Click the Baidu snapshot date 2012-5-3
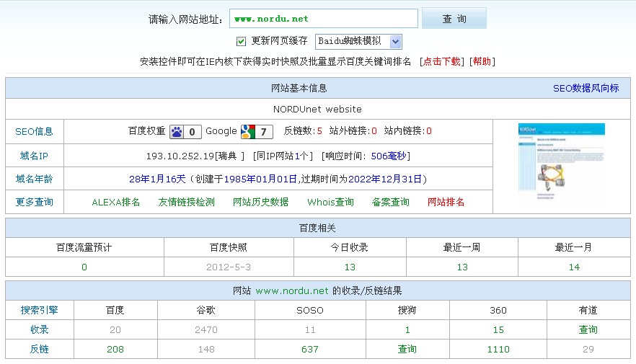The image size is (636, 364). click(x=229, y=267)
